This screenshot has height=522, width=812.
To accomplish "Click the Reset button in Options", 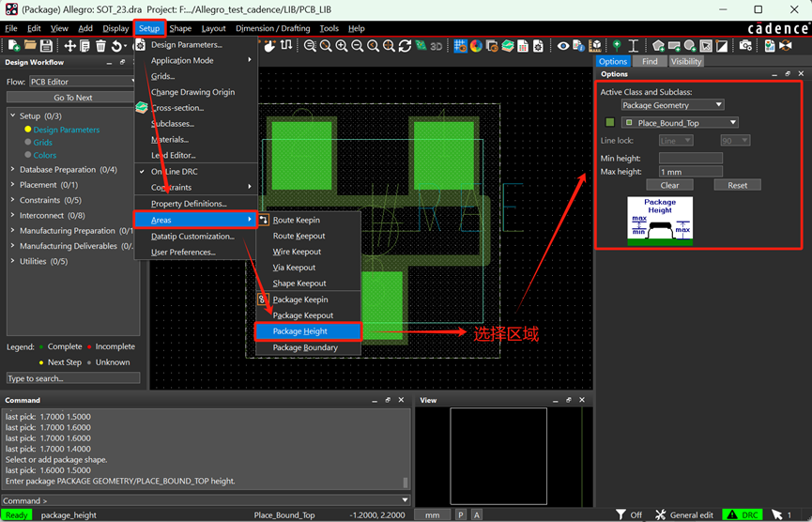I will [x=738, y=185].
